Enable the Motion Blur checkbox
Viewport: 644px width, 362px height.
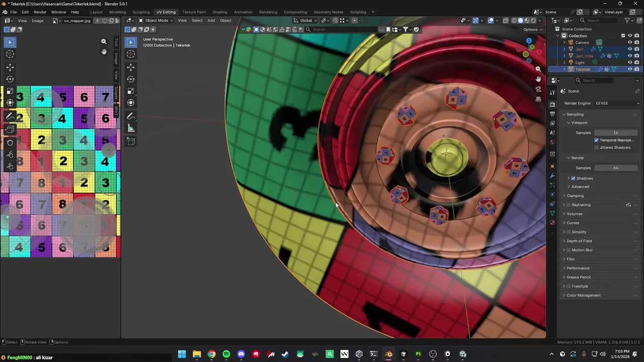(569, 250)
